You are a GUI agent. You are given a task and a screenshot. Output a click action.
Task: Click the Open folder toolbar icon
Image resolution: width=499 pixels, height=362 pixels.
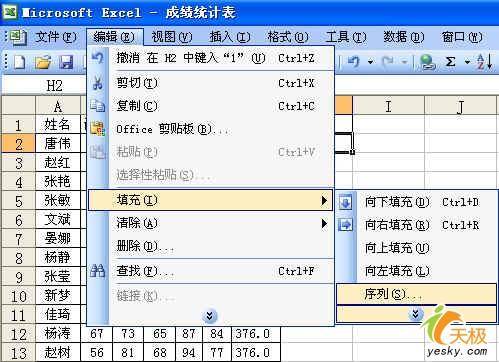43,62
